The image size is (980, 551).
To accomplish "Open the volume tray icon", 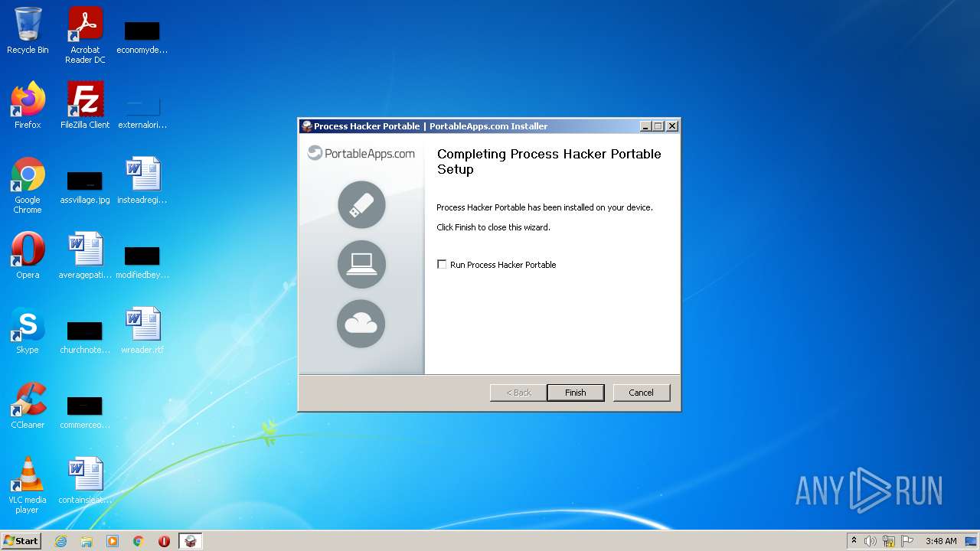I will pyautogui.click(x=871, y=541).
